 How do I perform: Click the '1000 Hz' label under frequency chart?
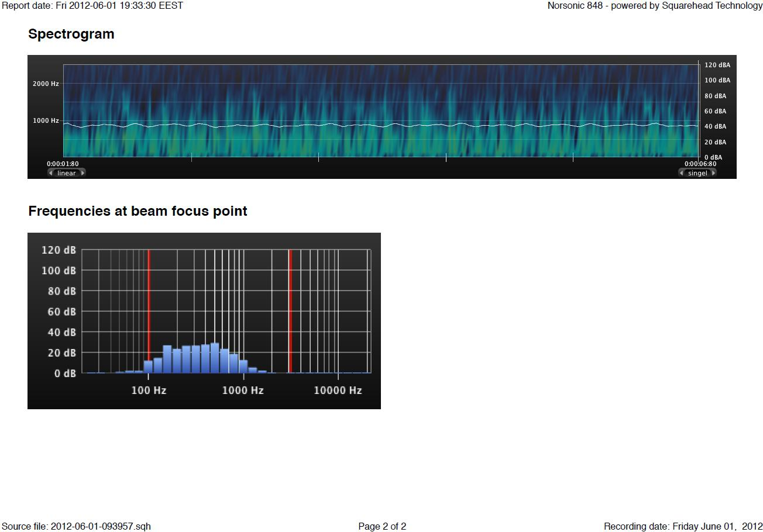pos(243,391)
